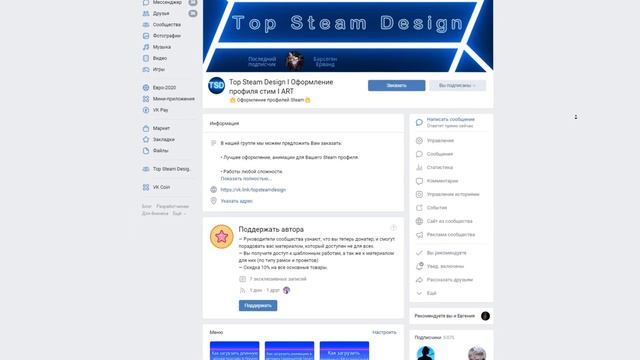Click the avatar beside Рекомендуете вы и Евгения
The height and width of the screenshot is (360, 640).
485,316
